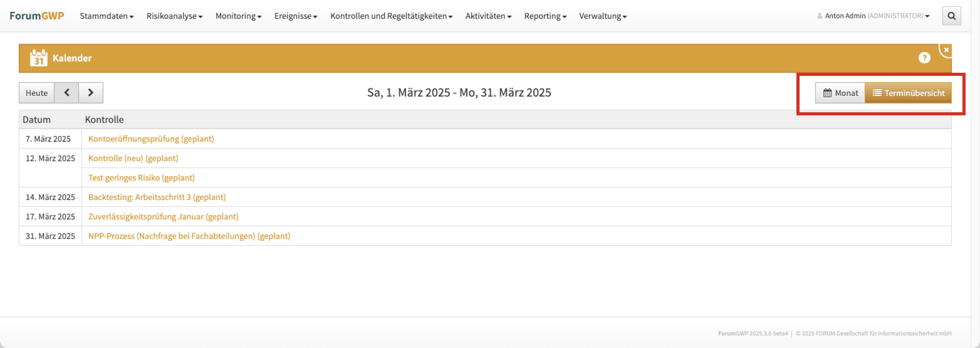Go to next month arrow
Screen dimensions: 980x348
pyautogui.click(x=91, y=92)
